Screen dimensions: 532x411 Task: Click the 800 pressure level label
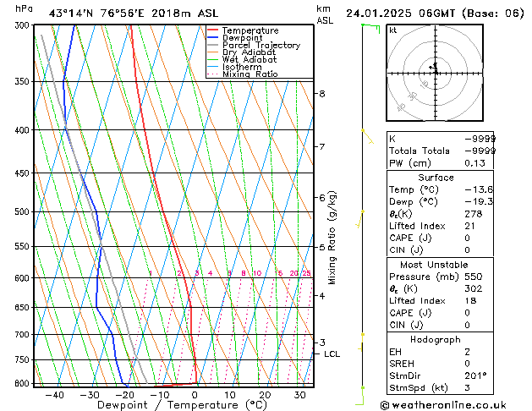24,384
